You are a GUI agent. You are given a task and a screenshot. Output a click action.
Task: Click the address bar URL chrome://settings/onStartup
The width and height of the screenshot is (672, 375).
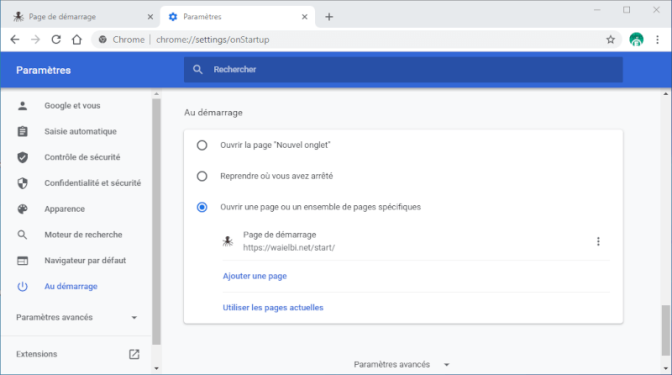213,40
